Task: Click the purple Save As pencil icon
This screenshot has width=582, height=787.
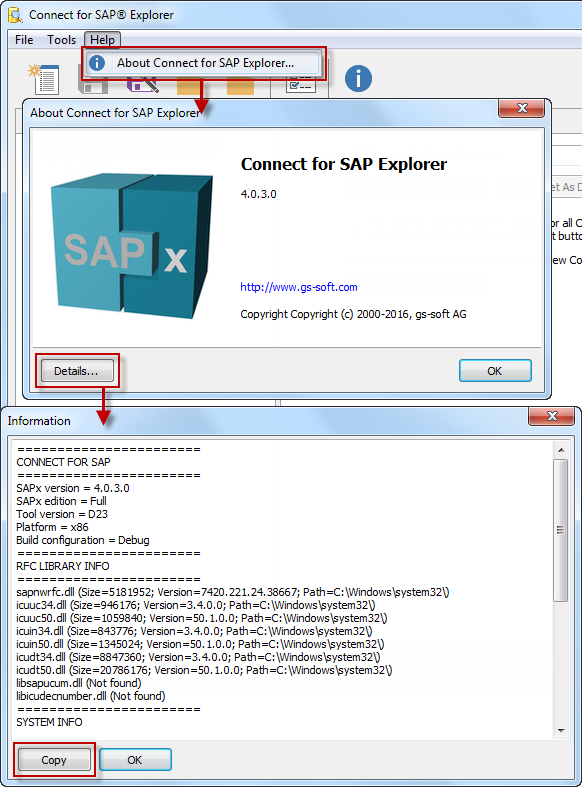Action: coord(143,85)
